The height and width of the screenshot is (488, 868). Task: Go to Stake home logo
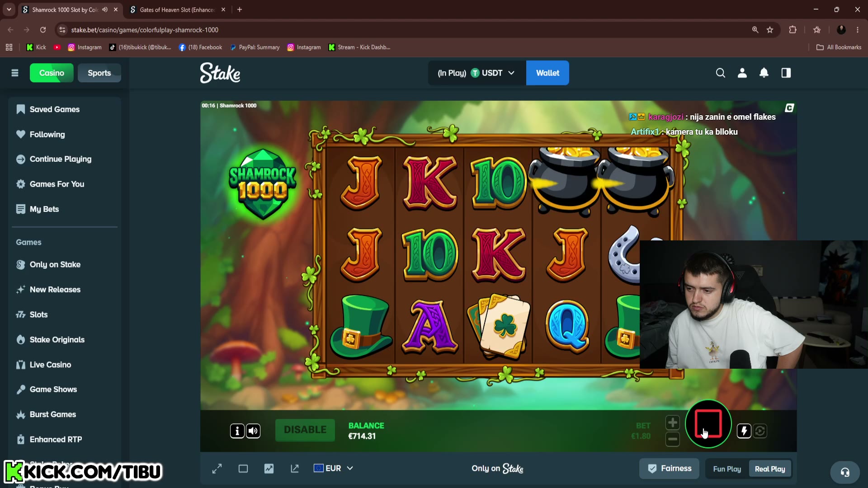pyautogui.click(x=220, y=73)
